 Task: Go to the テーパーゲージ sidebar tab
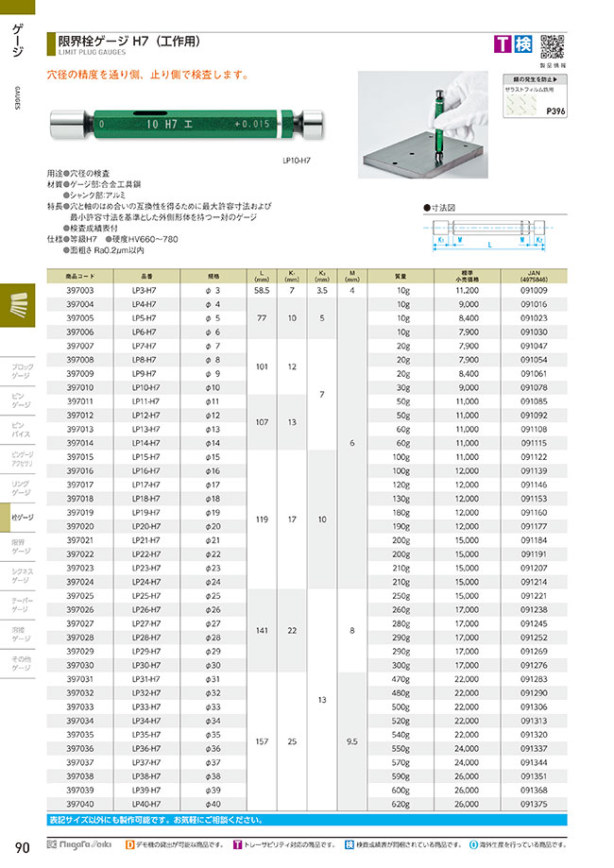(20, 605)
